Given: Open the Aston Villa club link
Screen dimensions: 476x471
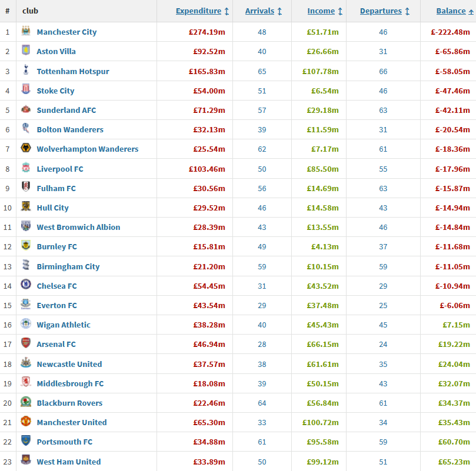Looking at the screenshot, I should pos(56,51).
